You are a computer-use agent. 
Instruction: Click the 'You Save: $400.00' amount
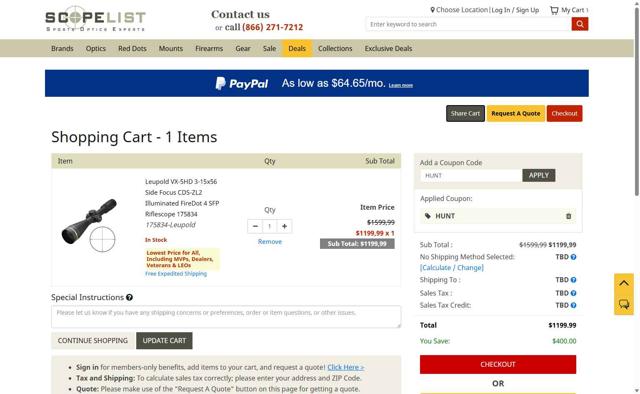click(564, 341)
